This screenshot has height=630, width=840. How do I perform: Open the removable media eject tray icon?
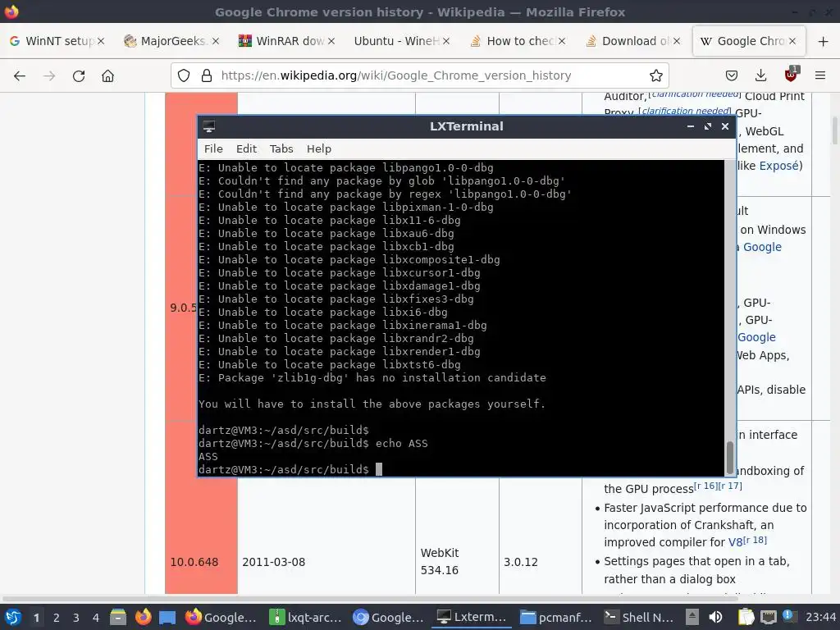point(692,617)
